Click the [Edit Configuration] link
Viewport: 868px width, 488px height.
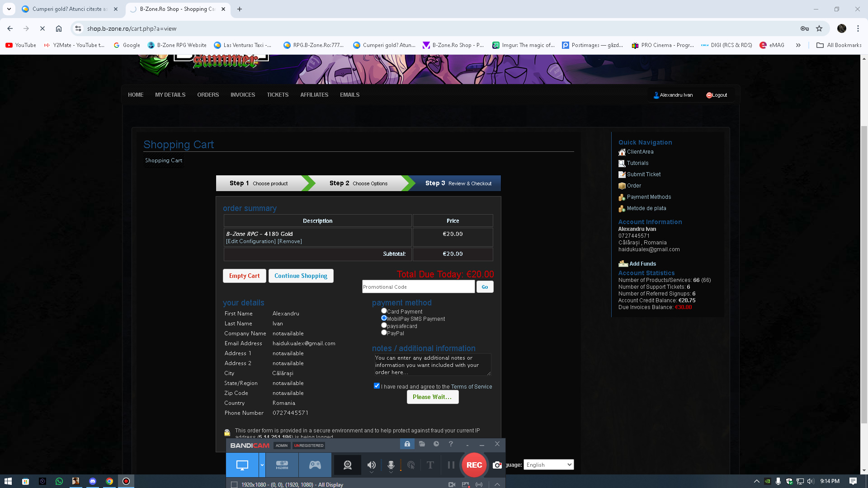pos(251,241)
